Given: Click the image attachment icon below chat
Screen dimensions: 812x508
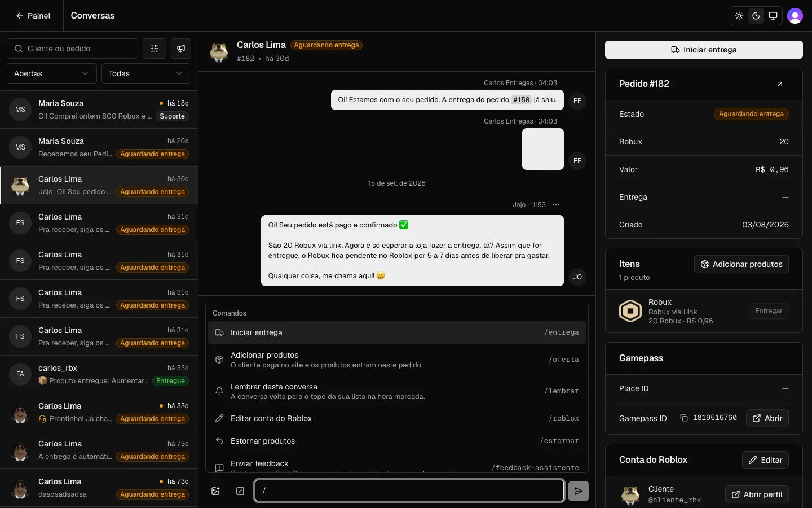Looking at the screenshot, I should [x=215, y=491].
